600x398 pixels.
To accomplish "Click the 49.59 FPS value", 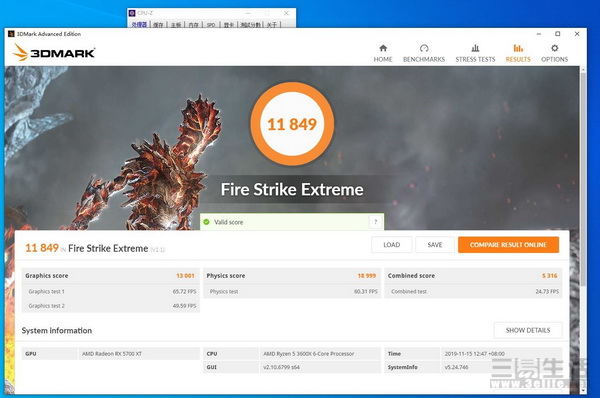I will tap(184, 306).
